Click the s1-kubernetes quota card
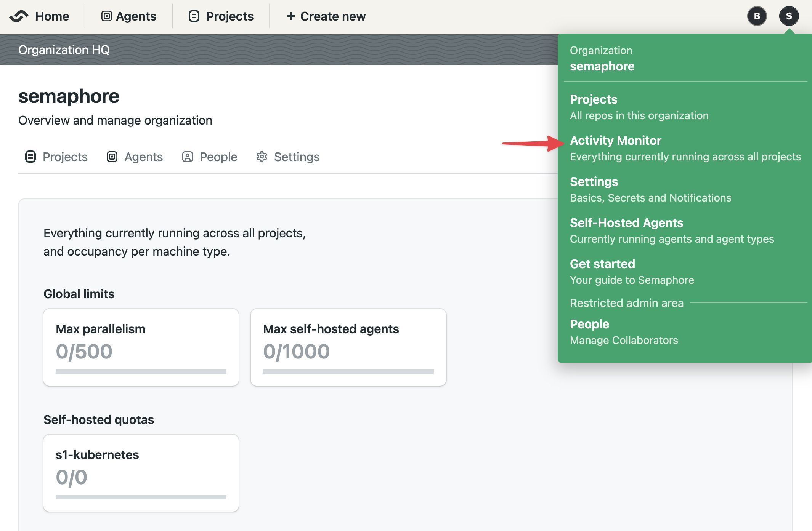The image size is (812, 531). (x=141, y=473)
